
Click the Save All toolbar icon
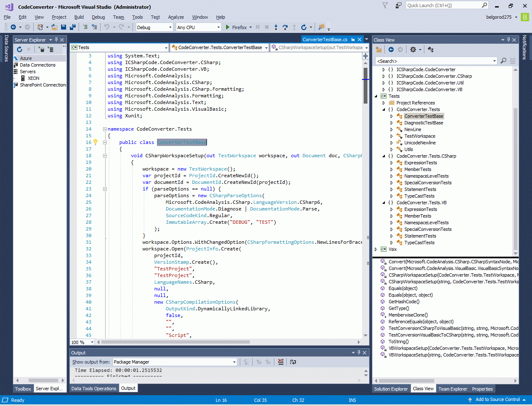point(73,27)
